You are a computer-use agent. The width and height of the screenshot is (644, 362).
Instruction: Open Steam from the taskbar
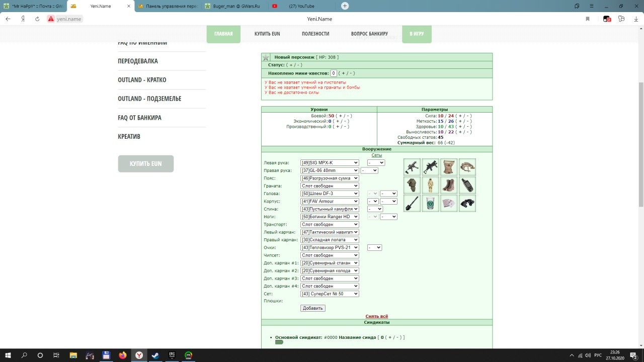click(155, 355)
